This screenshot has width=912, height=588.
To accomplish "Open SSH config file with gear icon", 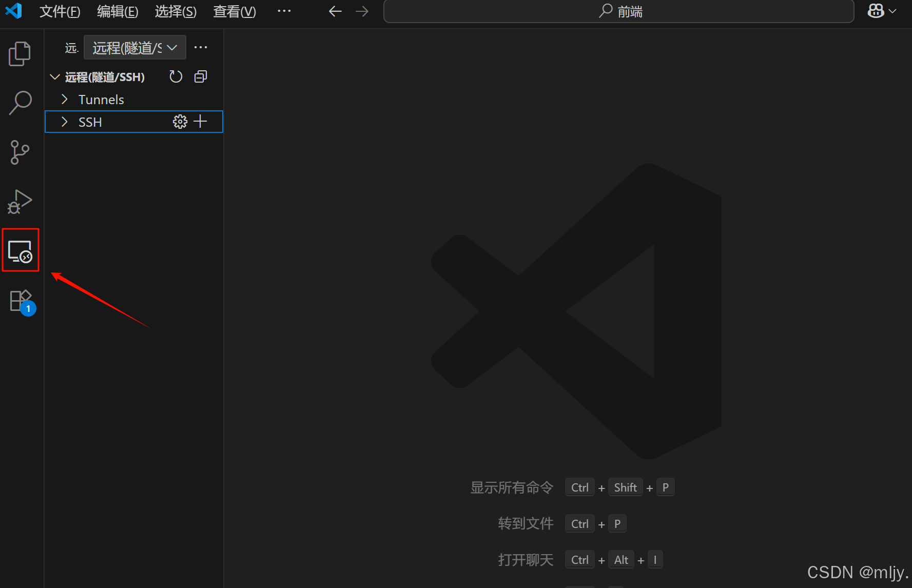I will (180, 122).
